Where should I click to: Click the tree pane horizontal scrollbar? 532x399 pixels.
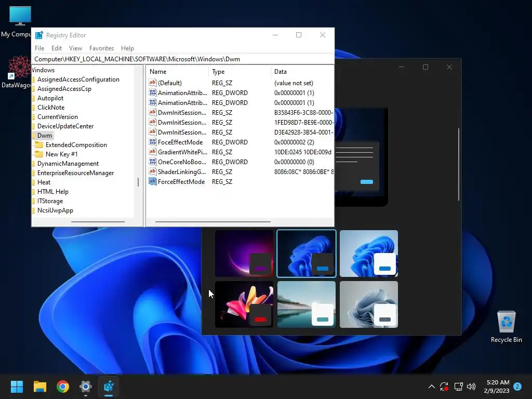pyautogui.click(x=98, y=222)
